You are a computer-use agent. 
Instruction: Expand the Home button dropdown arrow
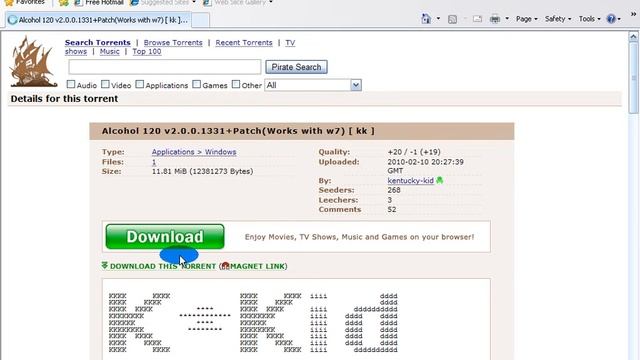(x=438, y=19)
